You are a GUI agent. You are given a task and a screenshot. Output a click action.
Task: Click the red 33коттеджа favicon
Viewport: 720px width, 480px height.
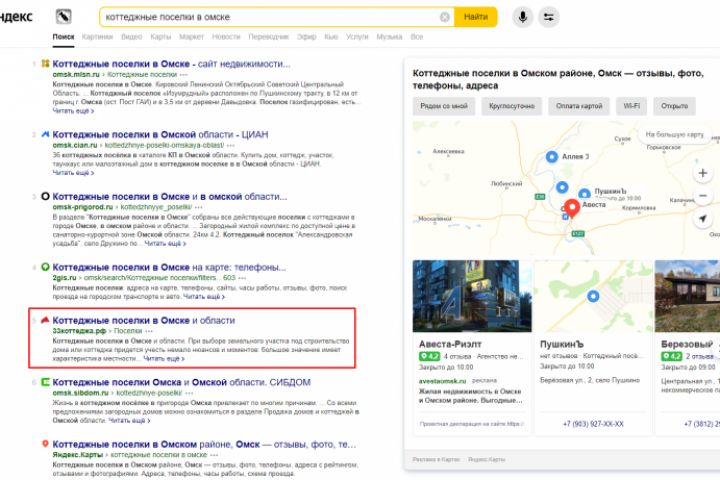point(45,320)
